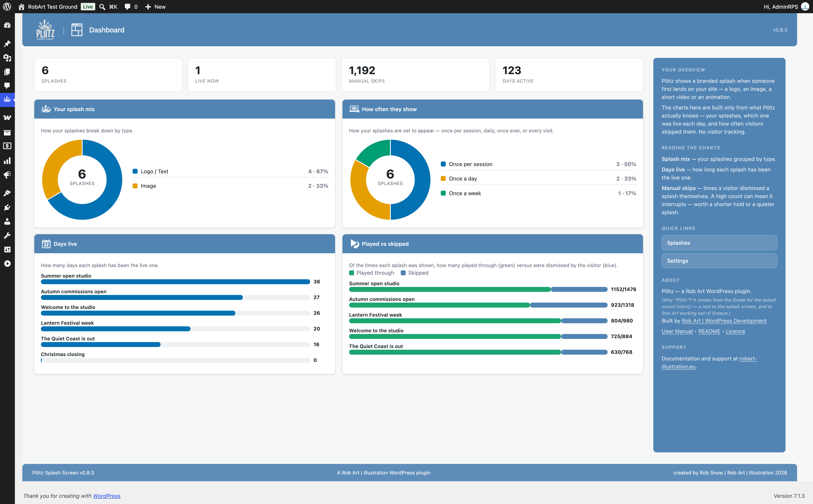Screen dimensions: 813x504
Task: Click the search magnifier in admin bar
Action: pyautogui.click(x=102, y=7)
